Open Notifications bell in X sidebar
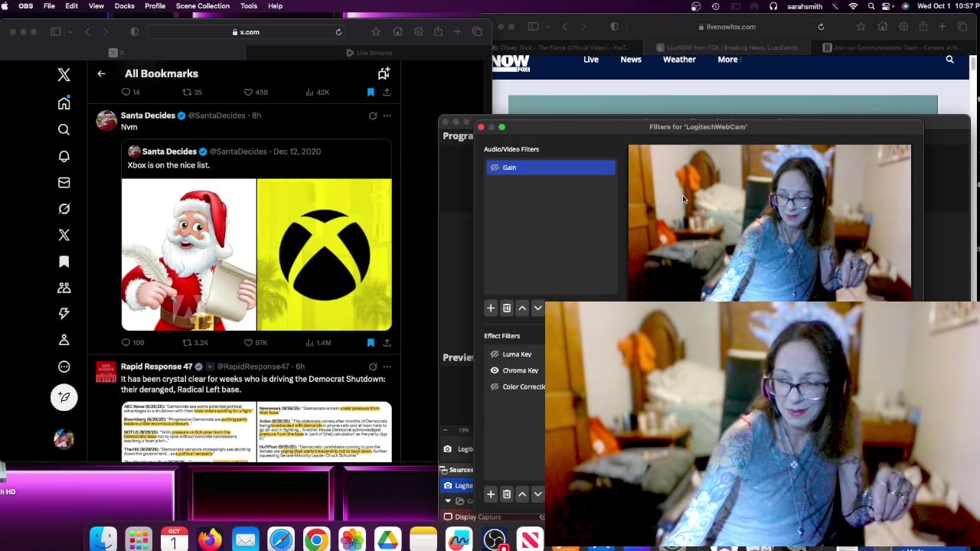 [64, 156]
